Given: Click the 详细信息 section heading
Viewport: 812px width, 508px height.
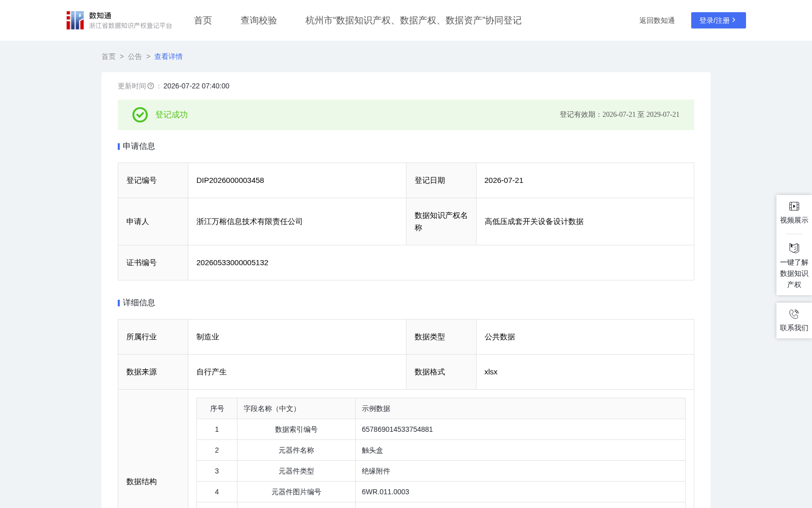Looking at the screenshot, I should point(139,303).
